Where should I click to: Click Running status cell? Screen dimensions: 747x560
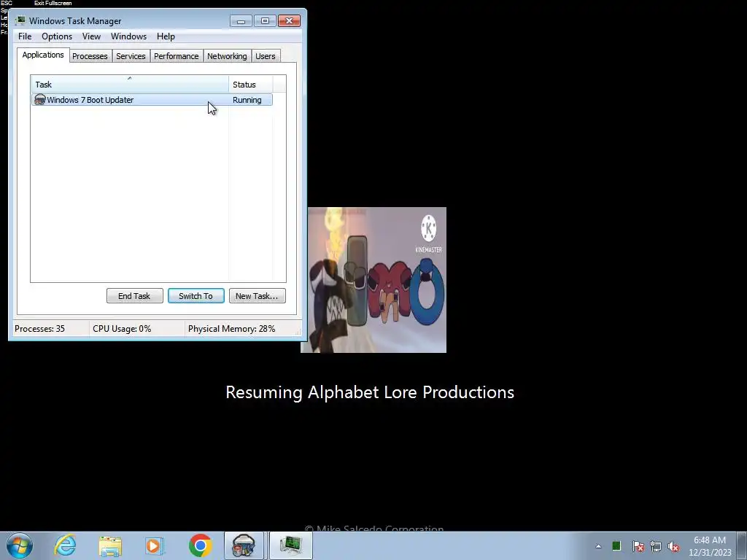(x=247, y=100)
